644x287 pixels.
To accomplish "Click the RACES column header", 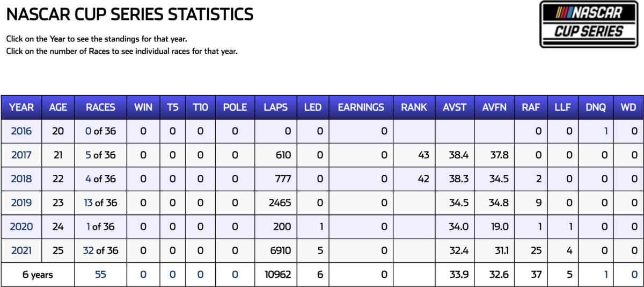I will 100,107.
